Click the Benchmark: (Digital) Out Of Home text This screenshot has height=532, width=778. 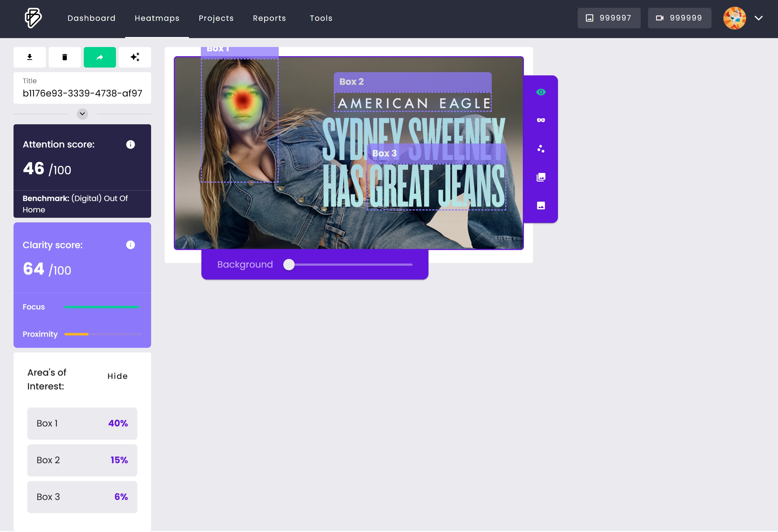click(x=75, y=204)
